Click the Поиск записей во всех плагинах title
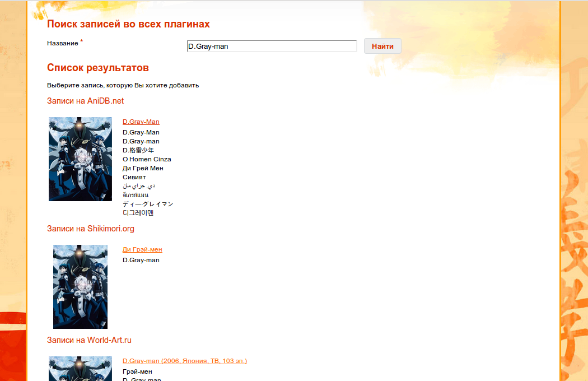The image size is (588, 381). tap(129, 24)
